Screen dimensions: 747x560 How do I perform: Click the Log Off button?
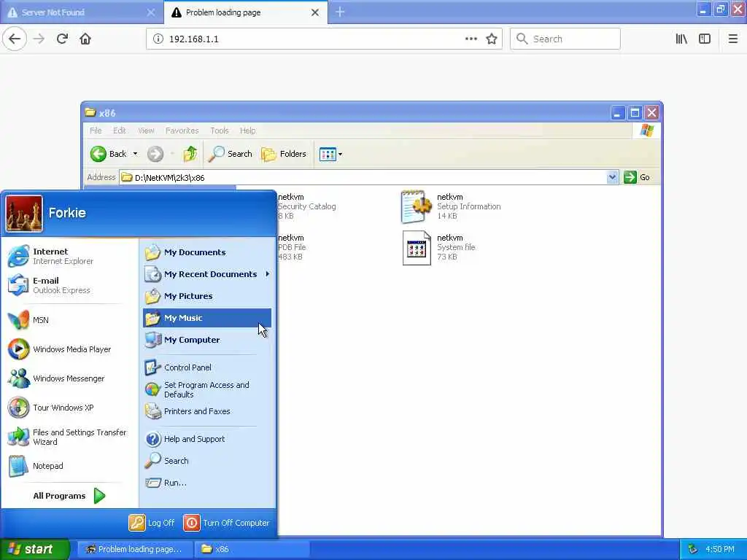coord(152,523)
